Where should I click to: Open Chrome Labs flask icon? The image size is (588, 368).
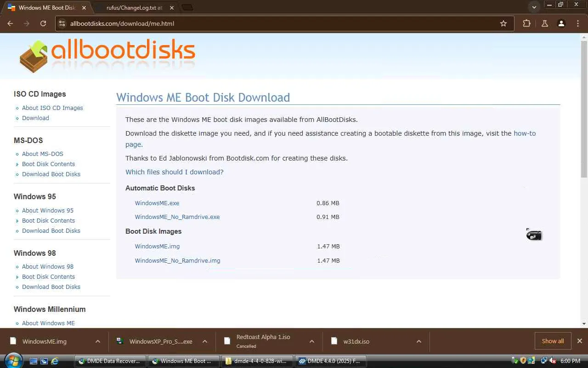tap(545, 23)
